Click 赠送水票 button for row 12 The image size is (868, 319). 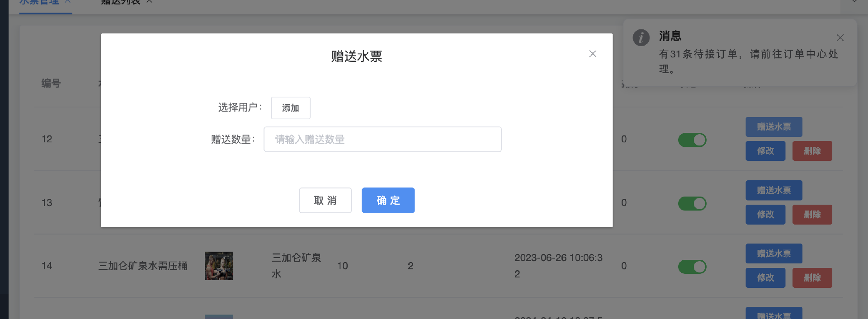pos(774,127)
